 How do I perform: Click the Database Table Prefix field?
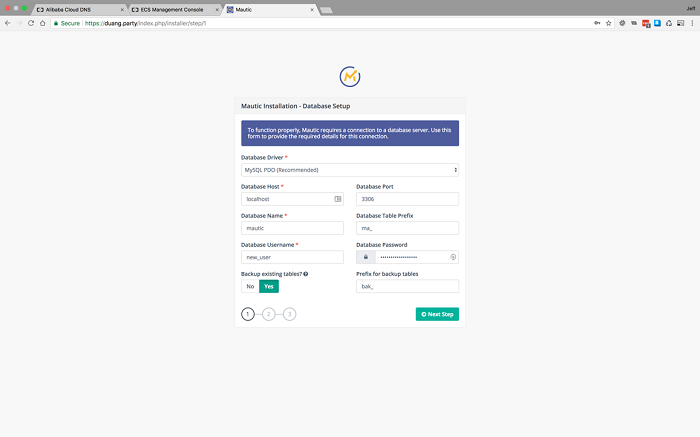pos(407,228)
